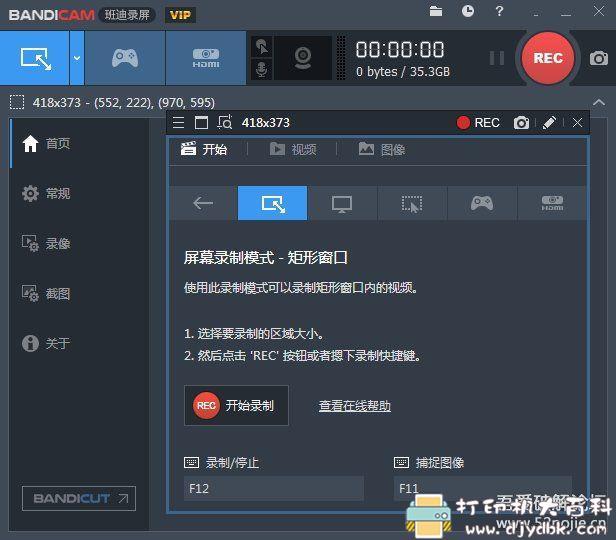Launch BANDICUT via the button
Viewport: 616px width, 540px height.
[x=79, y=498]
